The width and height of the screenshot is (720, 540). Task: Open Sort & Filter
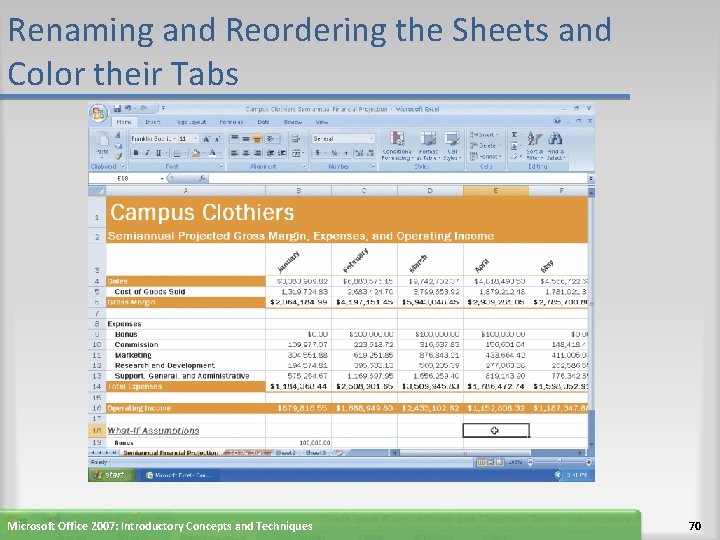(x=534, y=146)
